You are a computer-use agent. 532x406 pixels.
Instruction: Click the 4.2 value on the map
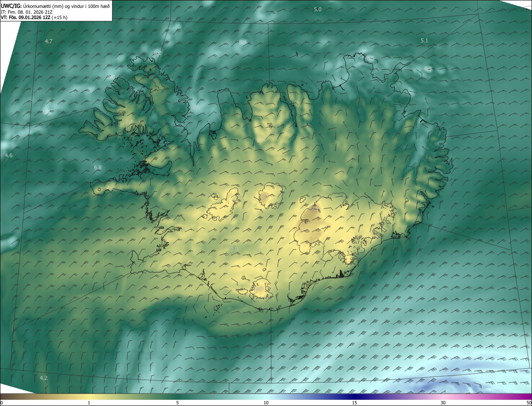point(44,378)
